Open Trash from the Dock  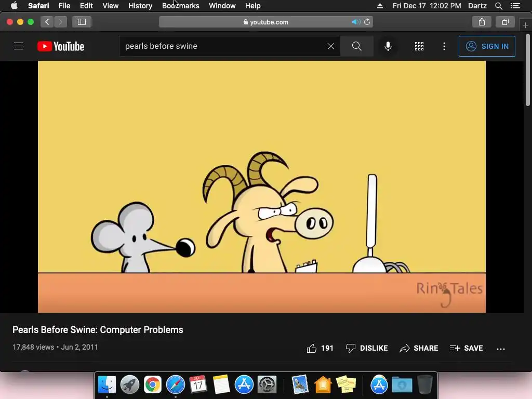click(x=425, y=384)
